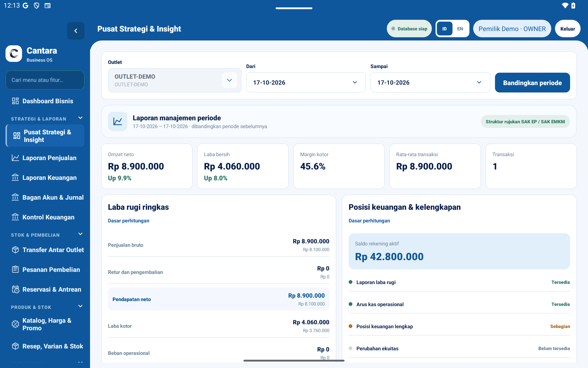Click Google G icon in status bar
This screenshot has height=368, width=588.
[25, 6]
